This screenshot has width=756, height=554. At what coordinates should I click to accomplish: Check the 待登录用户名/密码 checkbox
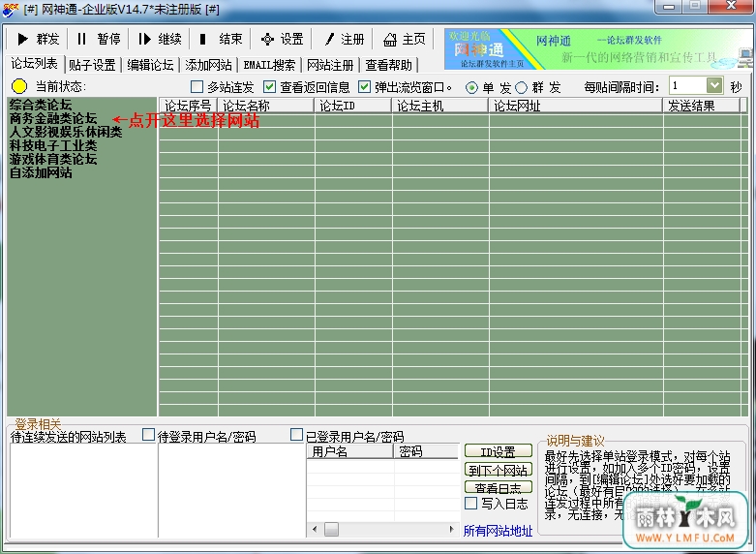tap(148, 435)
